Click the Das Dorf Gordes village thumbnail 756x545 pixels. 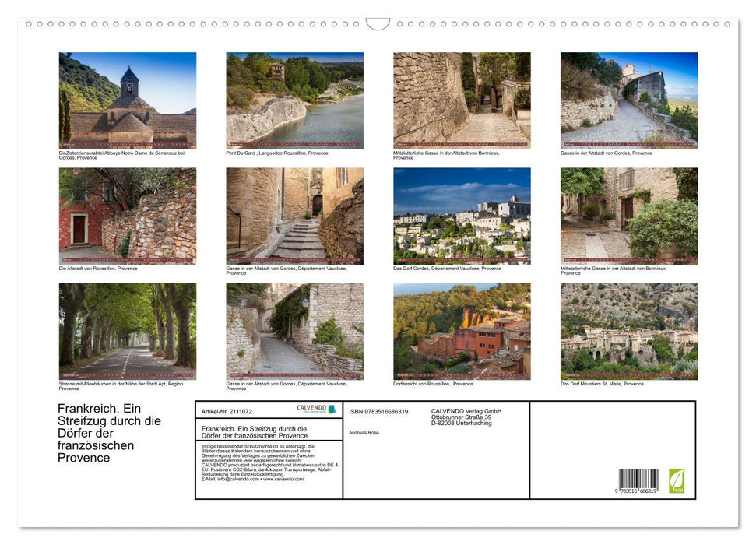(x=462, y=216)
